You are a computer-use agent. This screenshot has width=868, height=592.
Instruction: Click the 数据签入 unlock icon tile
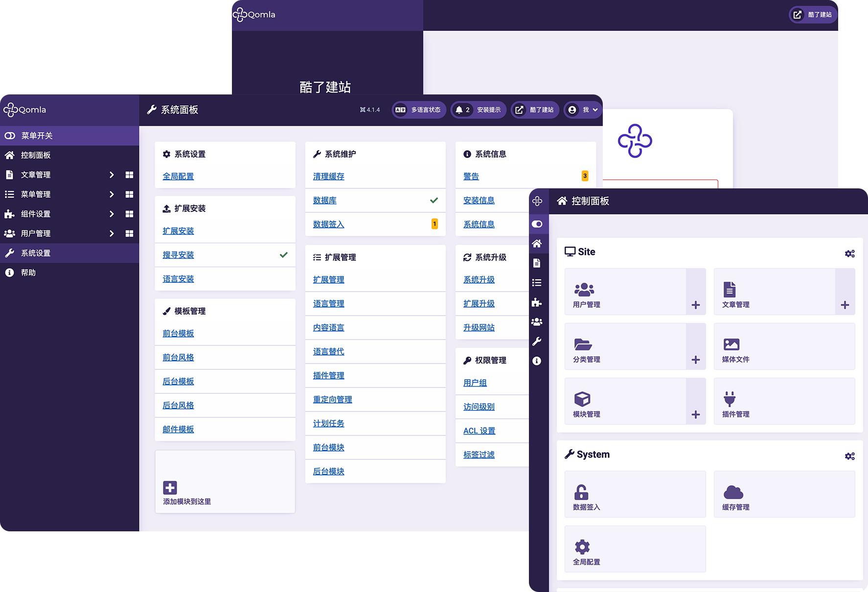(x=581, y=492)
